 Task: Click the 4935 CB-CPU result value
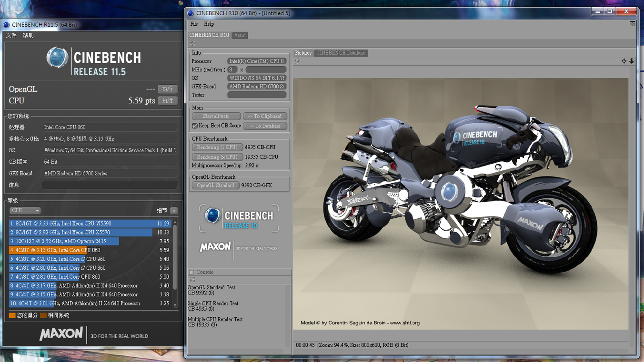tap(260, 147)
